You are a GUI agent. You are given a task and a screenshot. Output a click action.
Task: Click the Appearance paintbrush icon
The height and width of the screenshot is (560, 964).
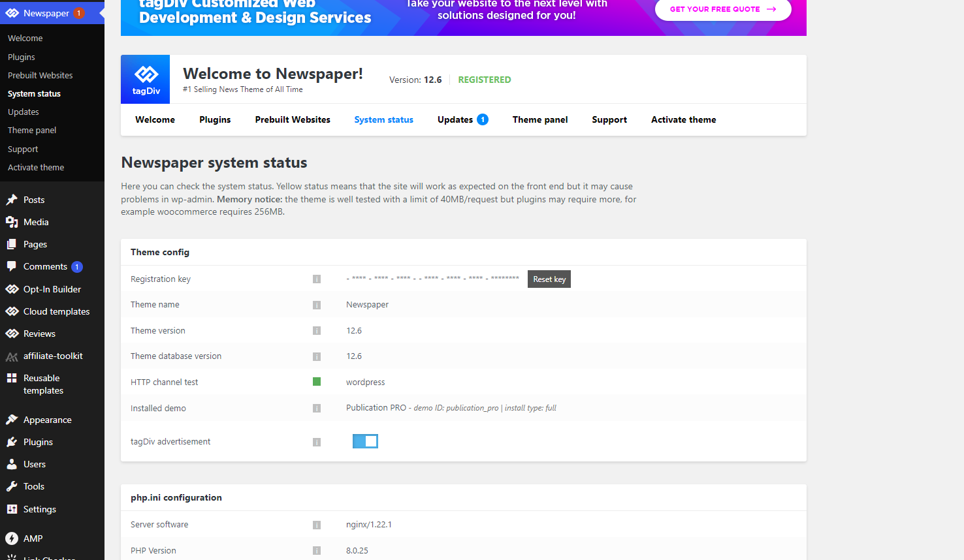tap(12, 420)
